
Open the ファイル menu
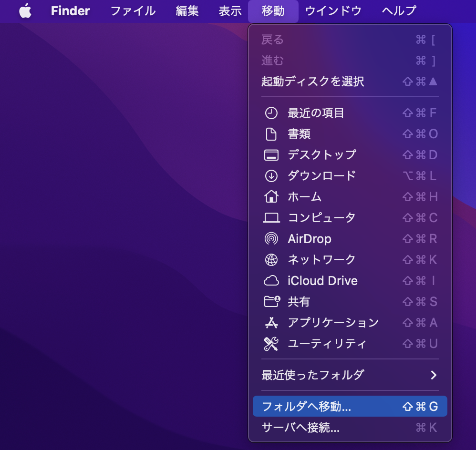pyautogui.click(x=133, y=10)
